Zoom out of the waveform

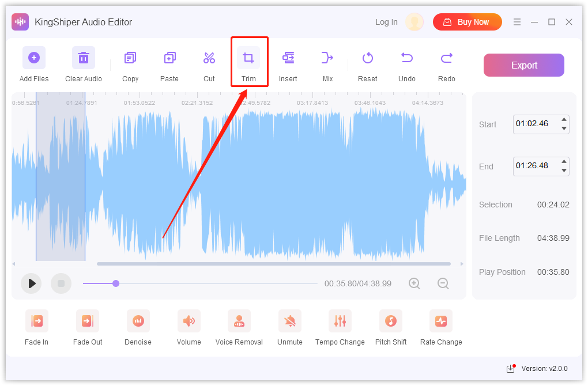(443, 283)
